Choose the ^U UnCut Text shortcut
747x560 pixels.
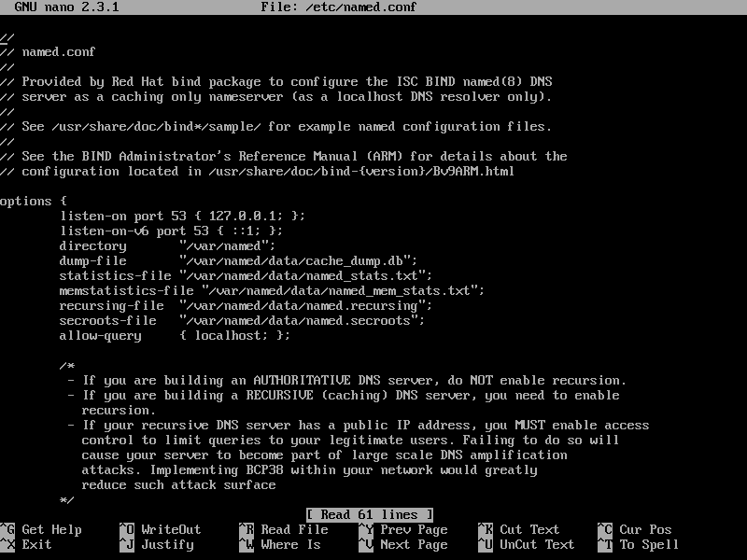pyautogui.click(x=527, y=545)
